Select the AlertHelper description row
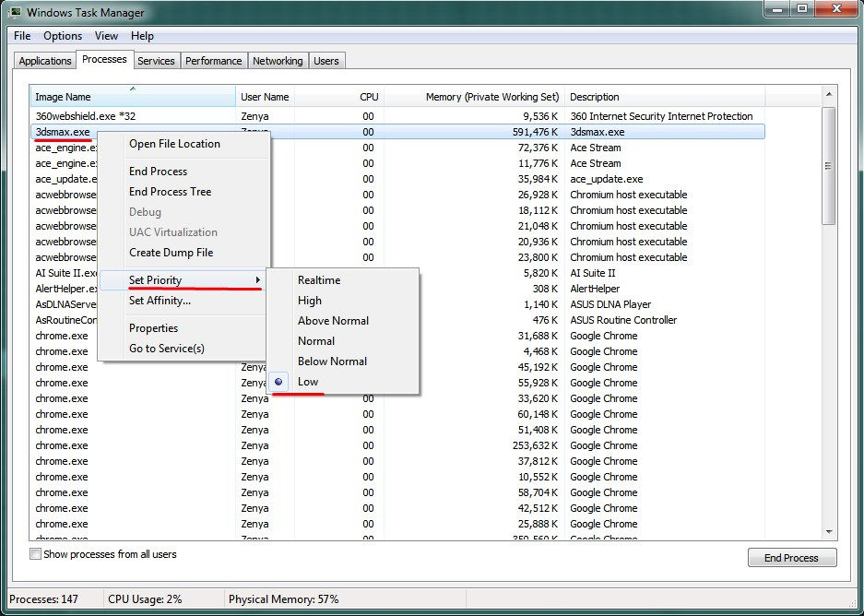The image size is (864, 616). [595, 289]
